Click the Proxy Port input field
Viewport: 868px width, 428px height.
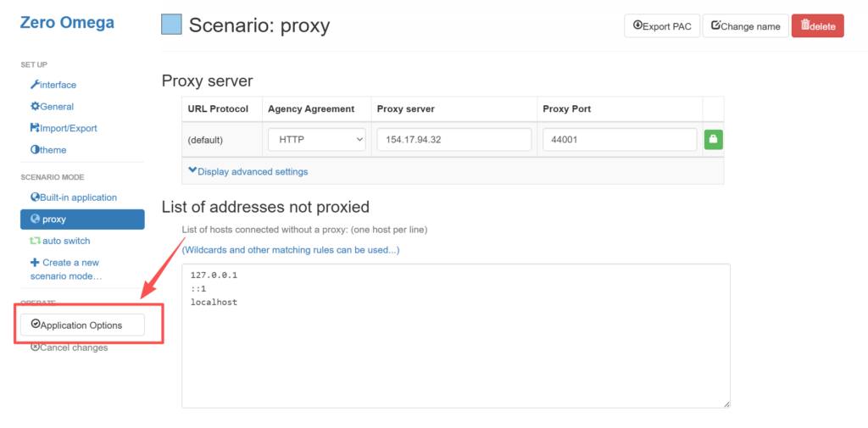[x=620, y=140]
